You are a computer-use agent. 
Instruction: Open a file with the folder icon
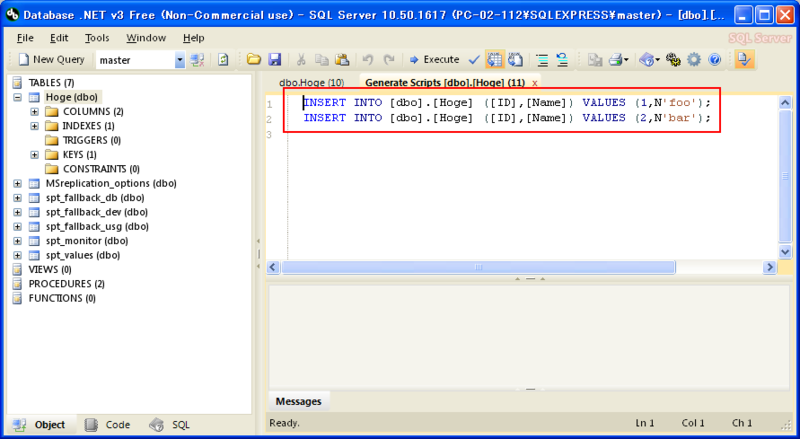click(254, 60)
